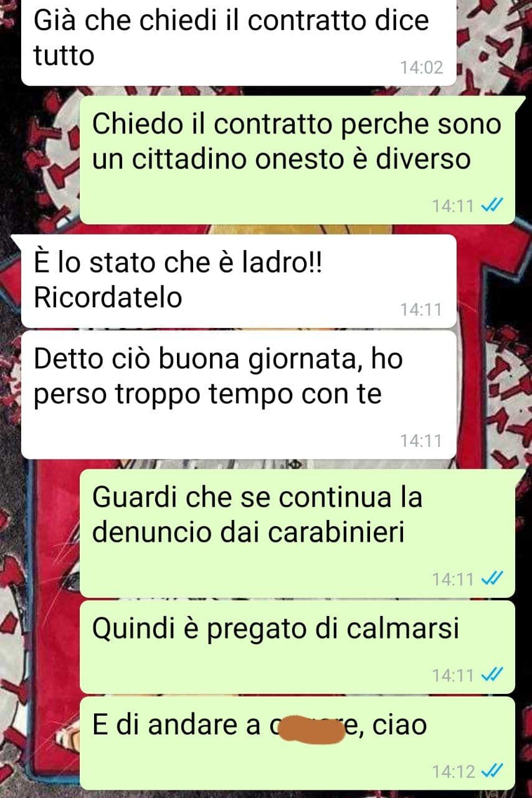Tap the 14:11 timestamp under 'Ricordatelo'
532x798 pixels.
420,309
